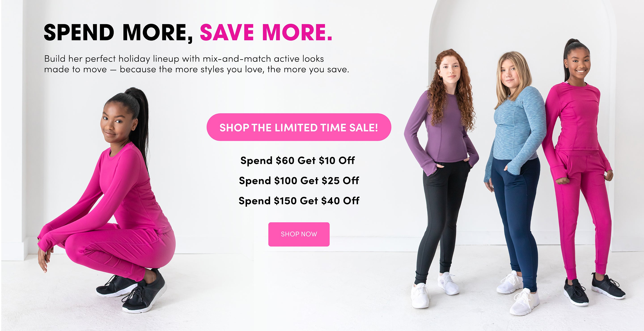Screen dimensions: 644x331
Task: Click the pink SAVE MORE headline text
Action: coord(266,32)
